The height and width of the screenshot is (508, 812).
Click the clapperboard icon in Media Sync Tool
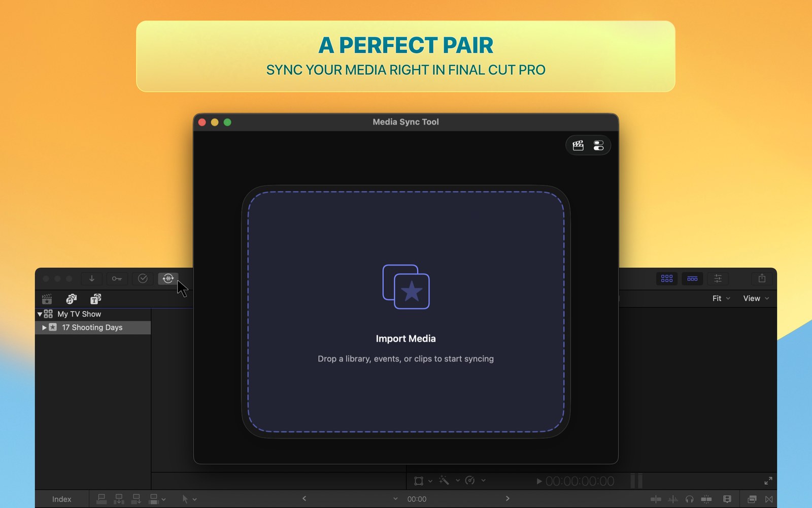coord(578,146)
